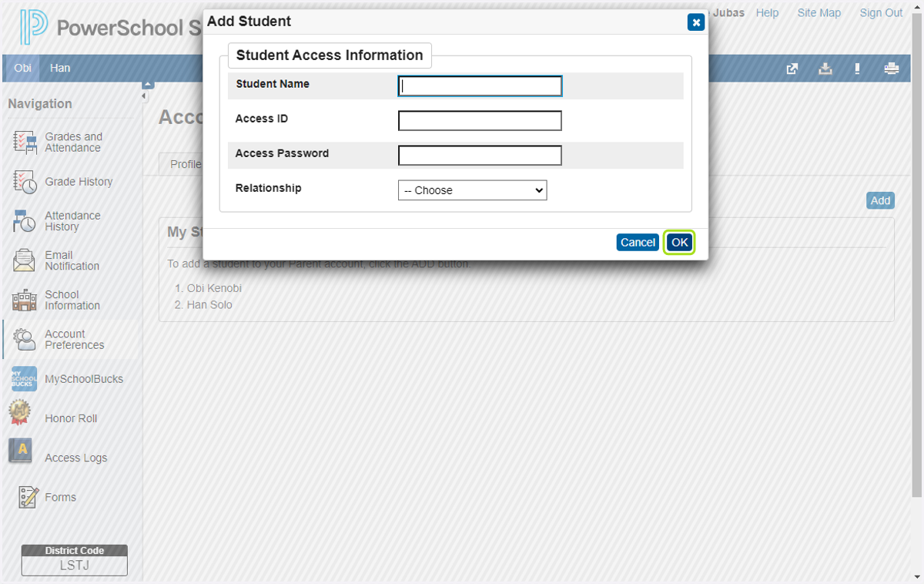Open Grades and Attendance icon

25,143
